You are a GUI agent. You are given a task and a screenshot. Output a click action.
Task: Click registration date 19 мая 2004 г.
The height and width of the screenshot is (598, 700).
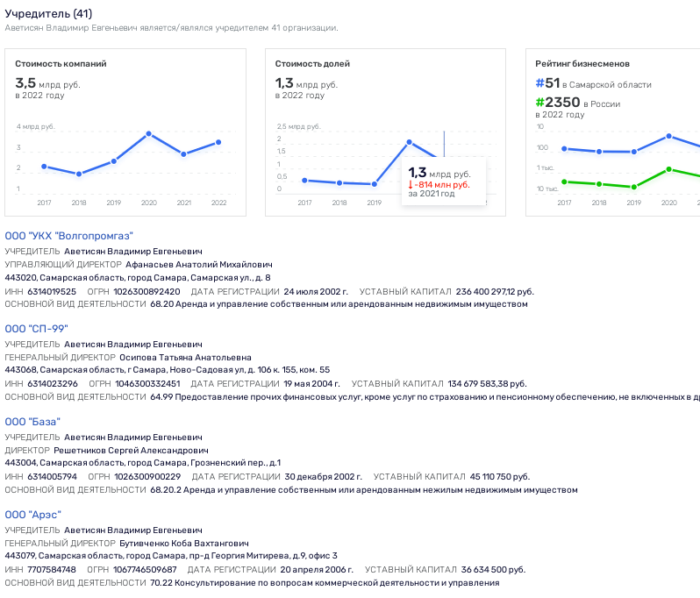point(311,384)
